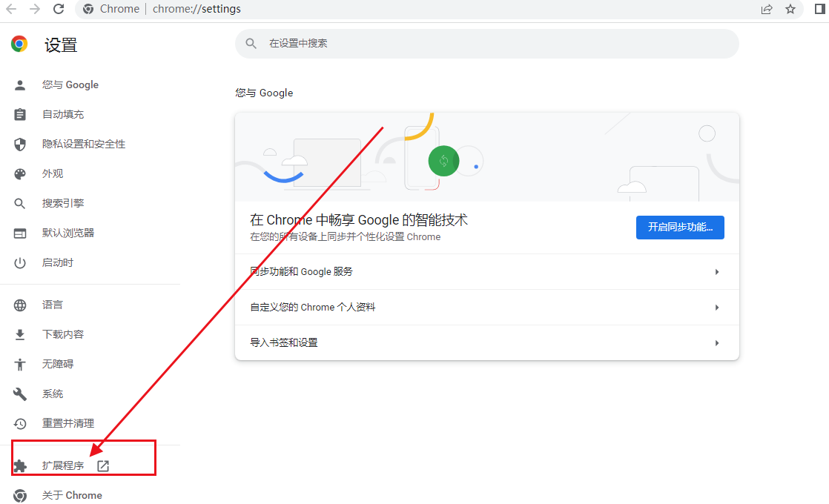
Task: Click the Chrome icon for 关于 Chrome
Action: (20, 495)
